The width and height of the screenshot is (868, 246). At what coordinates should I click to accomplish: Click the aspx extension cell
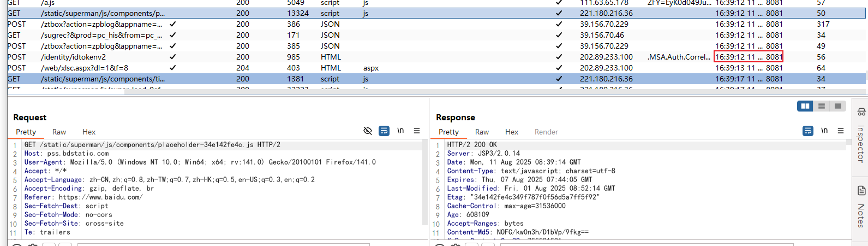[x=371, y=68]
